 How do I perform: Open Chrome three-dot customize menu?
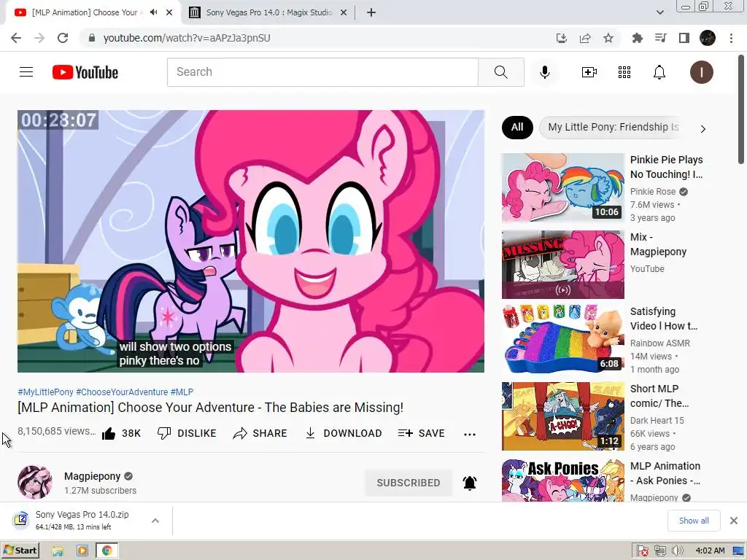pyautogui.click(x=731, y=38)
